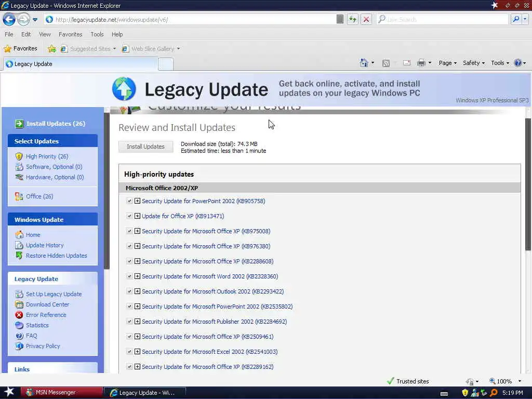532x399 pixels.
Task: Click the Statistics icon
Action: 19,325
